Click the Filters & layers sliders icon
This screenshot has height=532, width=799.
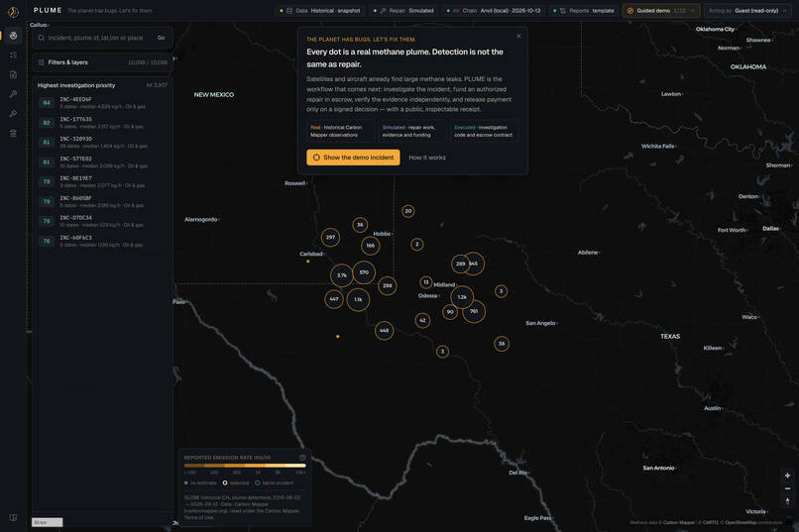42,62
